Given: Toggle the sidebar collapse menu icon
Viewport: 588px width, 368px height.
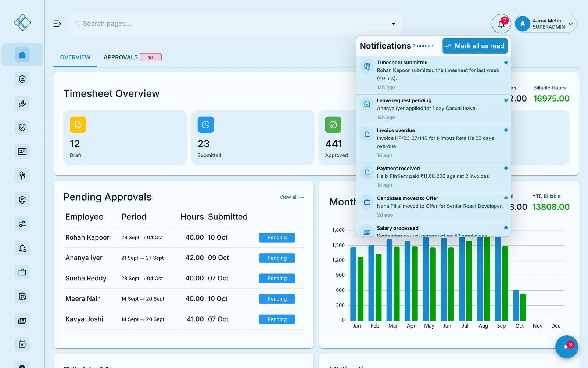Looking at the screenshot, I should 57,24.
